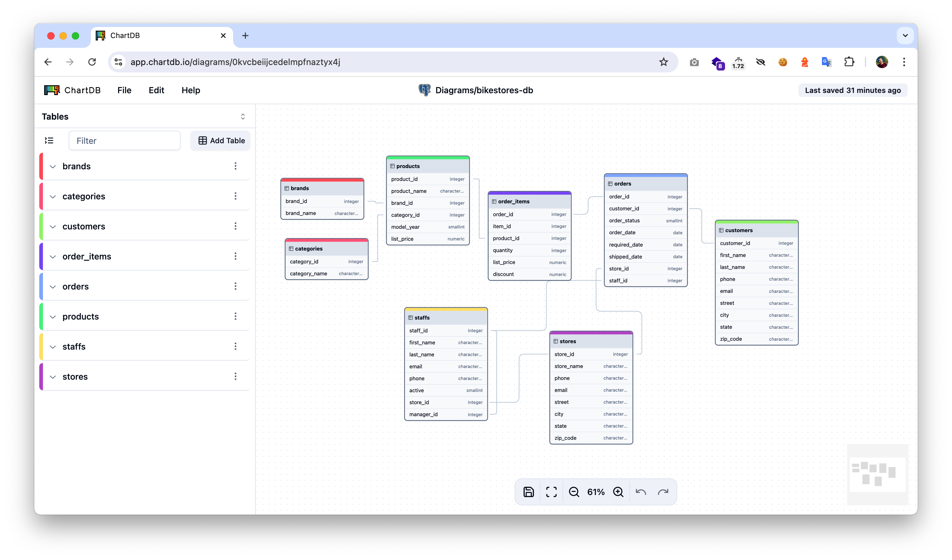
Task: Click the site information icon in the address bar
Action: (x=119, y=62)
